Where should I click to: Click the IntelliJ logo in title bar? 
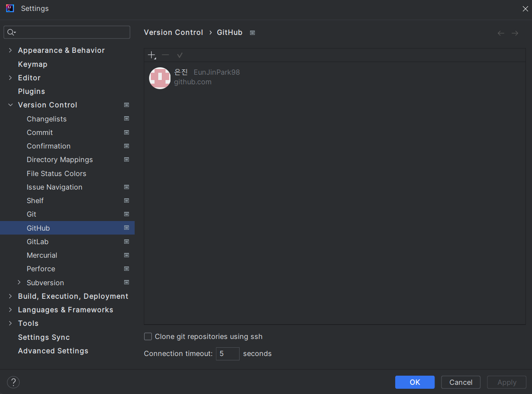[x=10, y=8]
